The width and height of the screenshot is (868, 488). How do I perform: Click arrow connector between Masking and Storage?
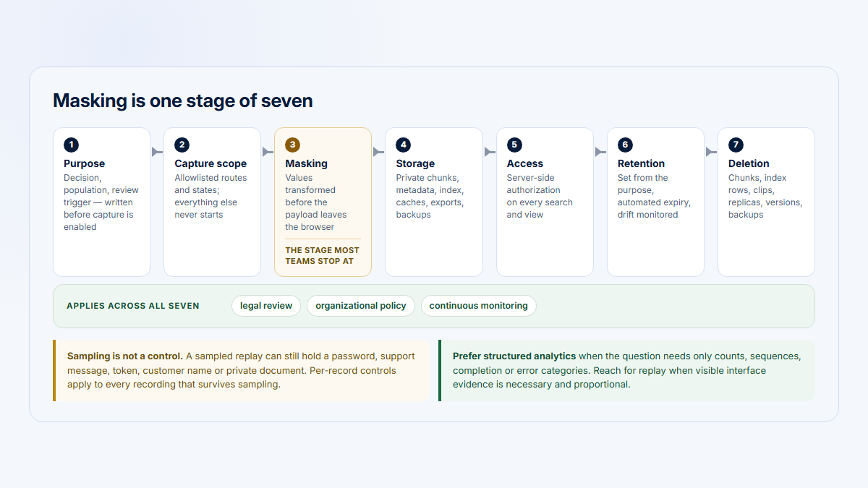tap(378, 152)
